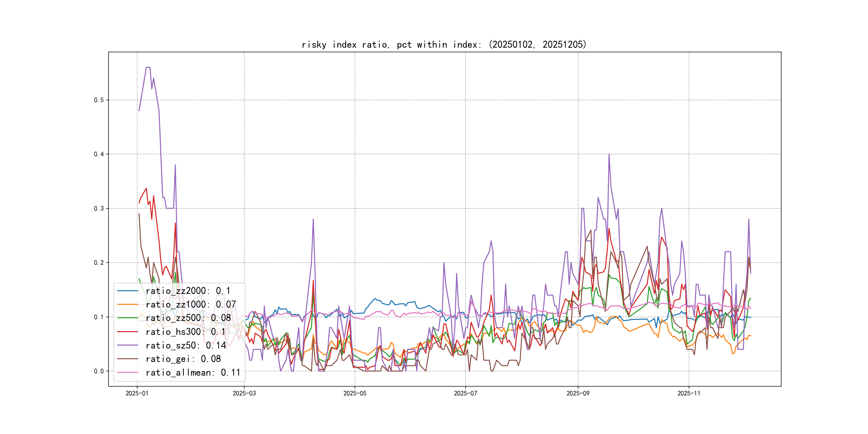The image size is (868, 434).
Task: Click the red line swatch in legend
Action: [128, 332]
